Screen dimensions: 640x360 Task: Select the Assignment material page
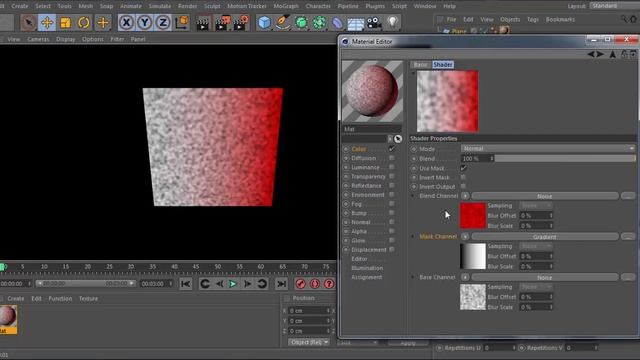click(x=367, y=277)
